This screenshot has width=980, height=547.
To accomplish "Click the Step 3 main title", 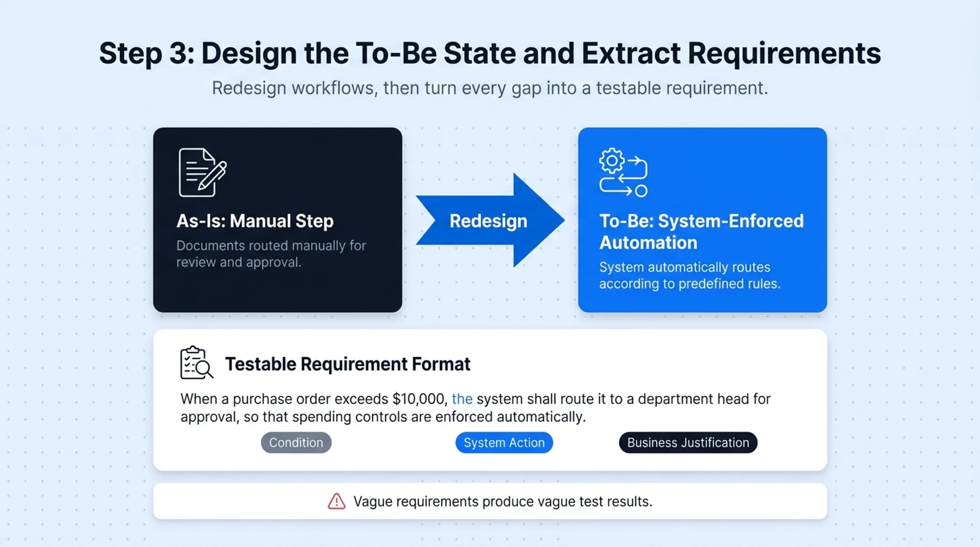I will tap(490, 54).
